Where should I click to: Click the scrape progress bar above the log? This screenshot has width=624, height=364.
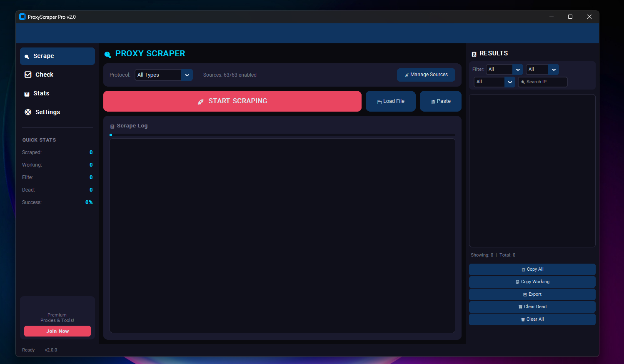click(282, 135)
